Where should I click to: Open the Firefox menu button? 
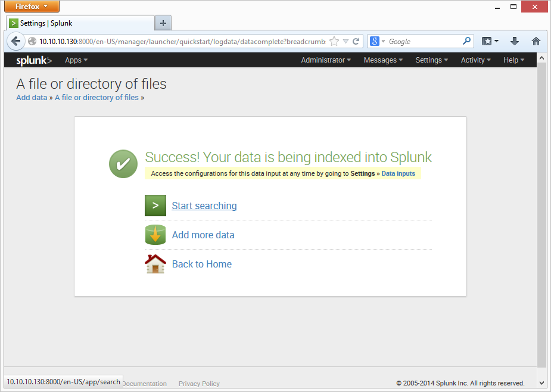click(x=32, y=7)
